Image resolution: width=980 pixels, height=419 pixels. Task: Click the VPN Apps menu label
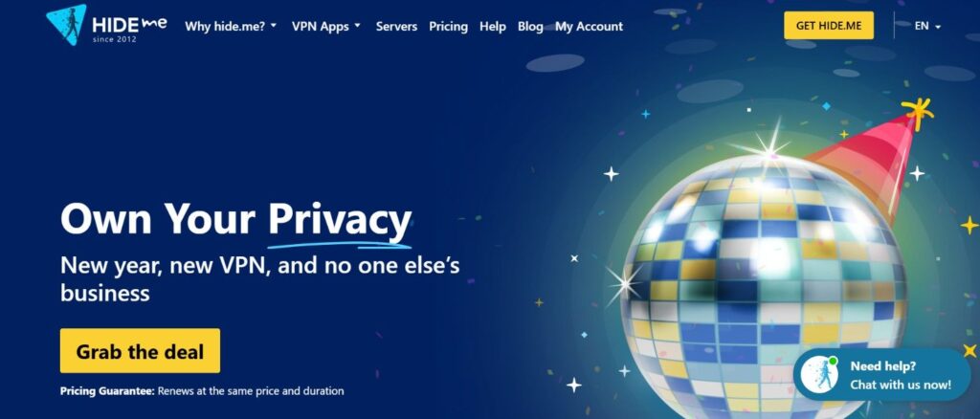coord(320,26)
